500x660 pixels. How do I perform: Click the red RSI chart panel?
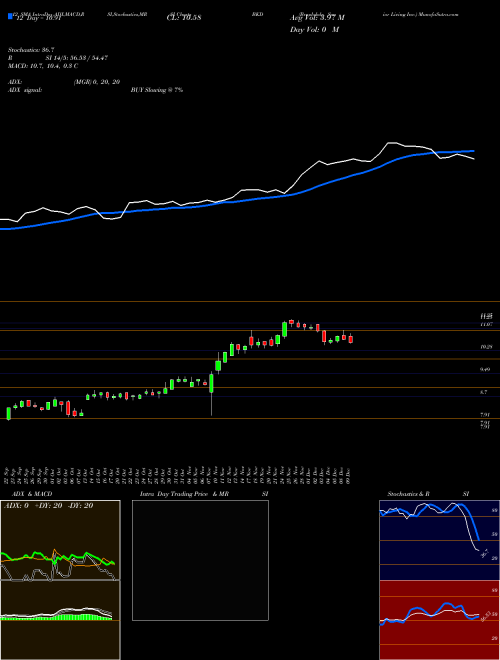tap(439, 620)
